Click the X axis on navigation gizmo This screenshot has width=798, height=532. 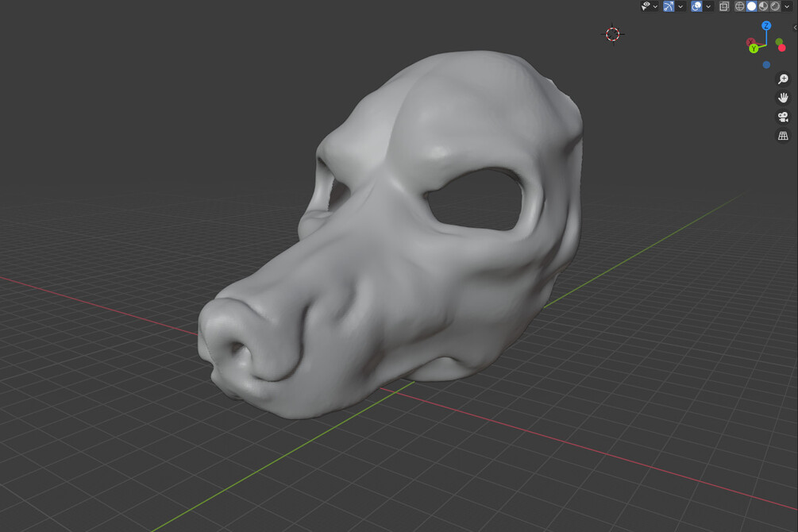coord(750,42)
